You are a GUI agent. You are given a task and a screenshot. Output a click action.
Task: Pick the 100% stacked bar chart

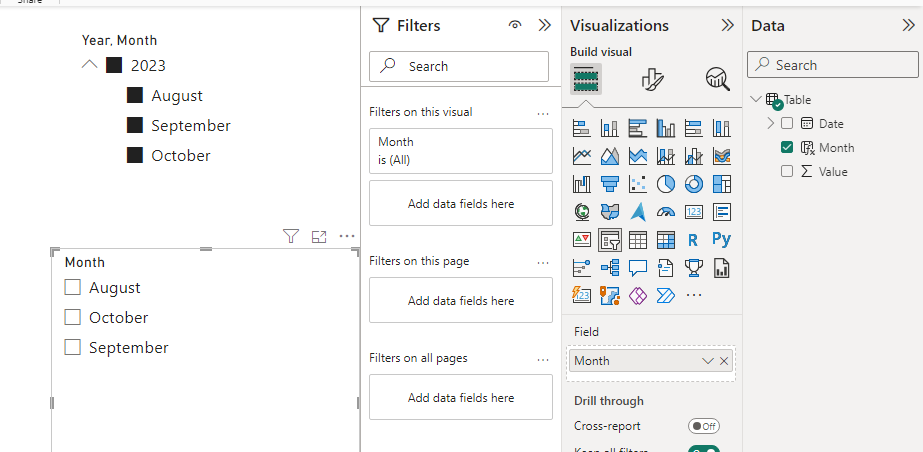coord(693,128)
